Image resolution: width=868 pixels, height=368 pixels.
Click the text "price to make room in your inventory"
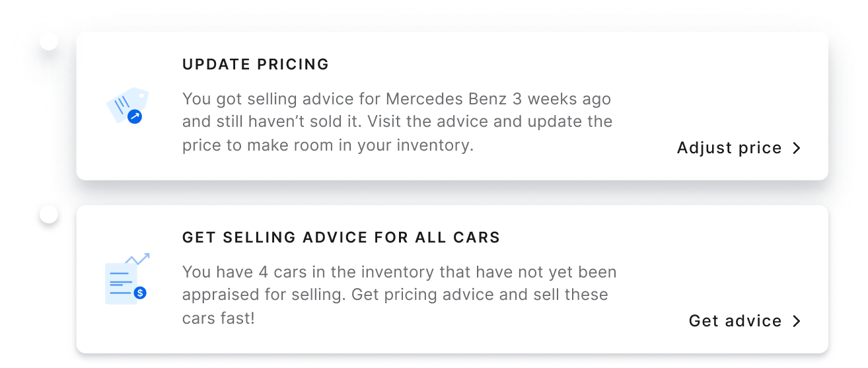click(x=326, y=145)
